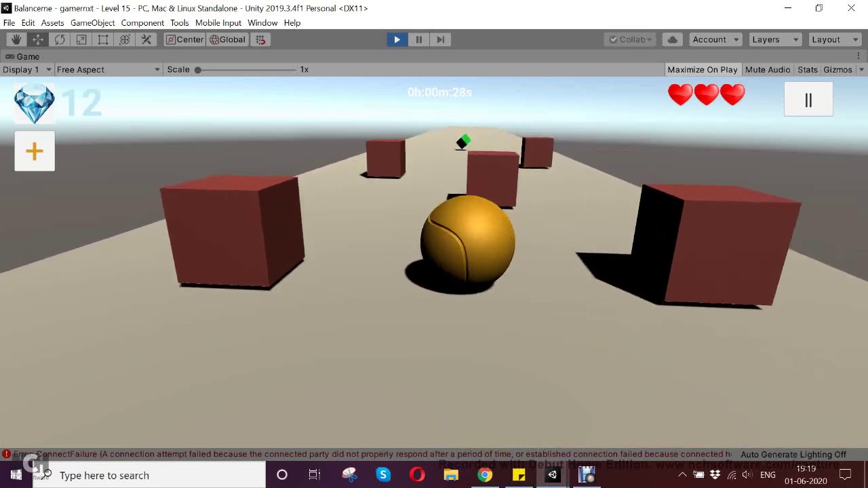Screen dimensions: 868x488
Task: Click the volume icon in system tray
Action: click(x=747, y=475)
